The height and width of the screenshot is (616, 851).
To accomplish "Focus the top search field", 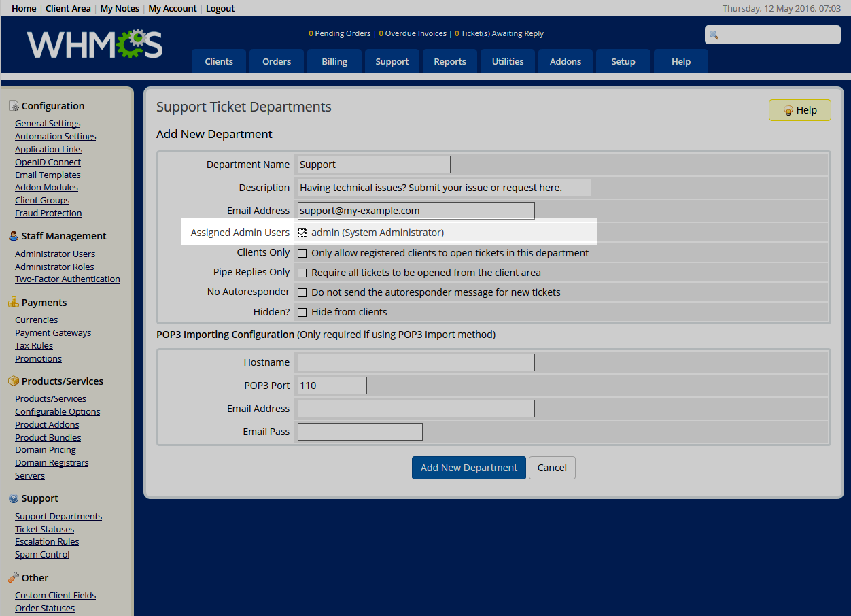I will tap(773, 35).
